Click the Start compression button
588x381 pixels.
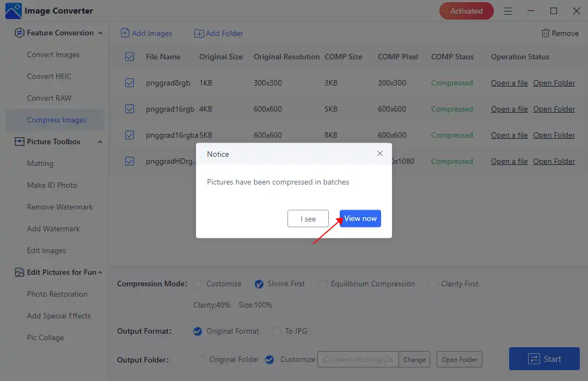click(x=544, y=359)
